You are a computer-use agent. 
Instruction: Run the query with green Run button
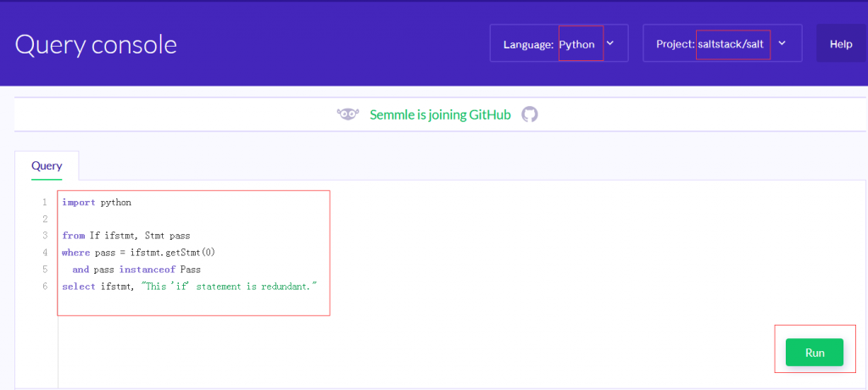click(x=814, y=353)
